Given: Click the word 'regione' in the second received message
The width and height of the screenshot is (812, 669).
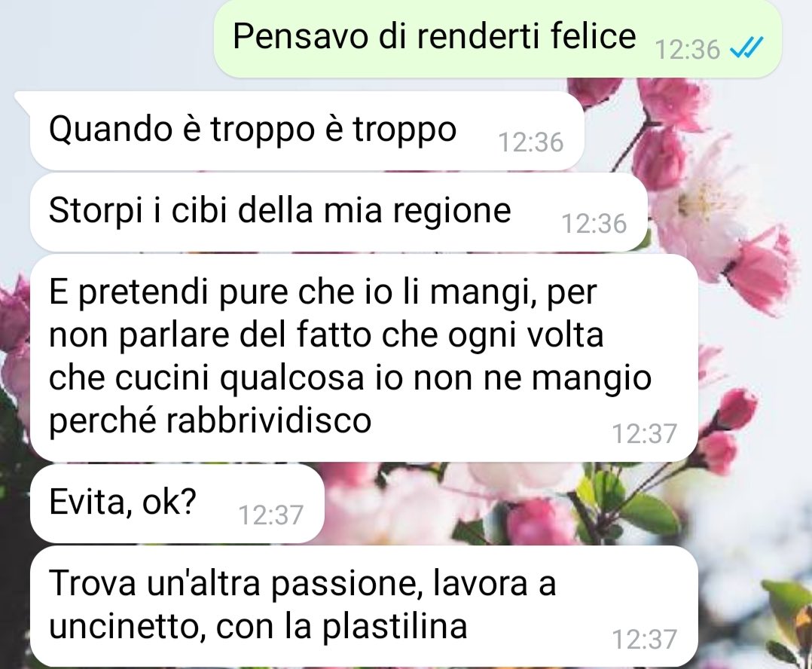Looking at the screenshot, I should [x=452, y=212].
